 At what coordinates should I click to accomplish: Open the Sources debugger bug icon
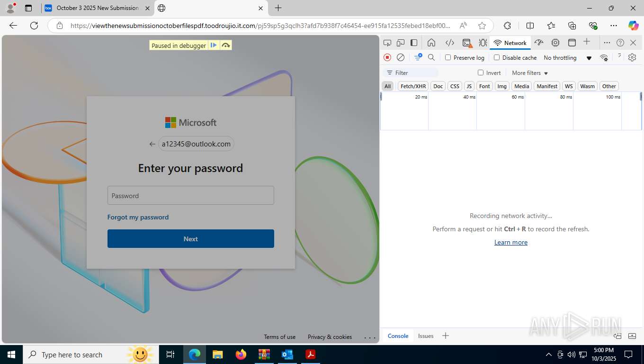pos(483,43)
